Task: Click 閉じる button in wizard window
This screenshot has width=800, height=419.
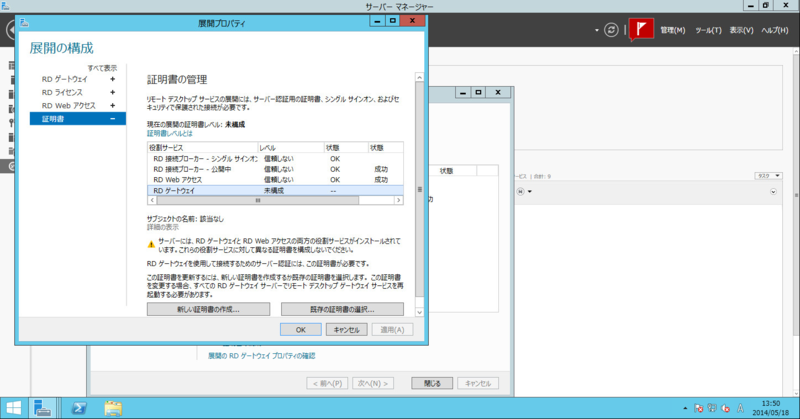Action: 432,383
